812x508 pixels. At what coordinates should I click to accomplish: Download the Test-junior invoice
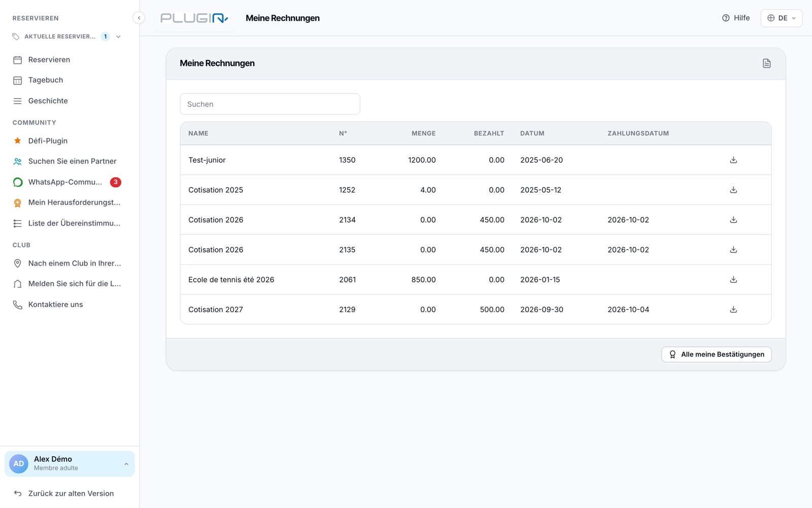tap(733, 160)
